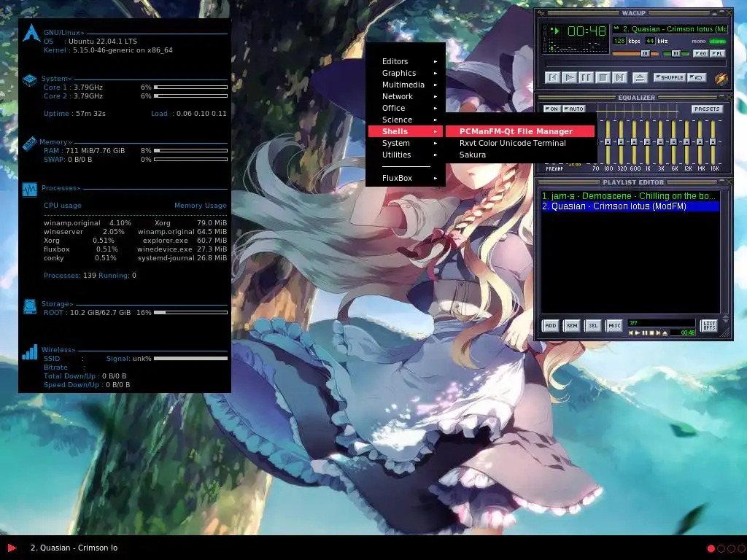Stop playback with the main Stop button

click(x=603, y=77)
